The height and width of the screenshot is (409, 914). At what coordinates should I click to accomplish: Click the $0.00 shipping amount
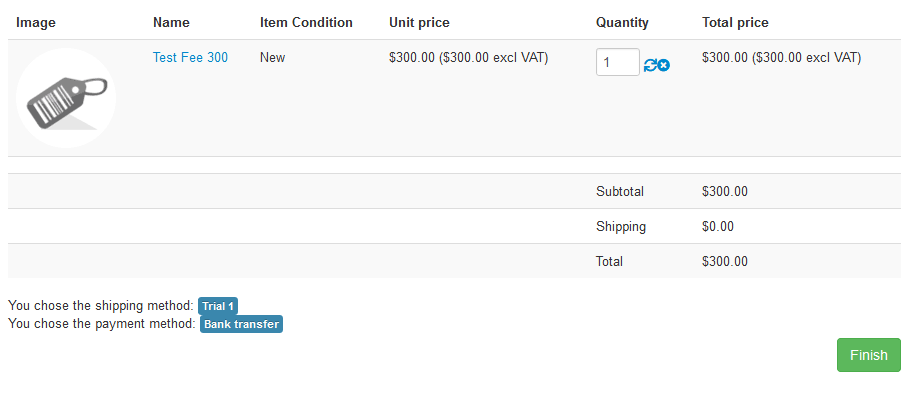pos(718,227)
